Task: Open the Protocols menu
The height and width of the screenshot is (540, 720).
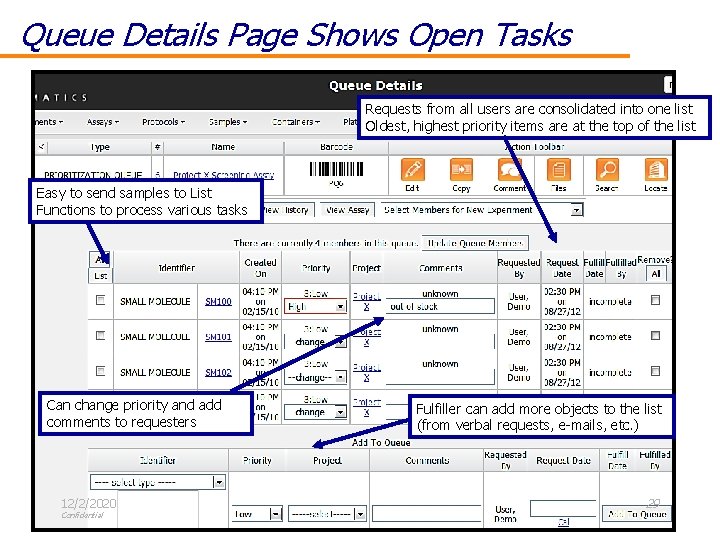Action: click(163, 122)
